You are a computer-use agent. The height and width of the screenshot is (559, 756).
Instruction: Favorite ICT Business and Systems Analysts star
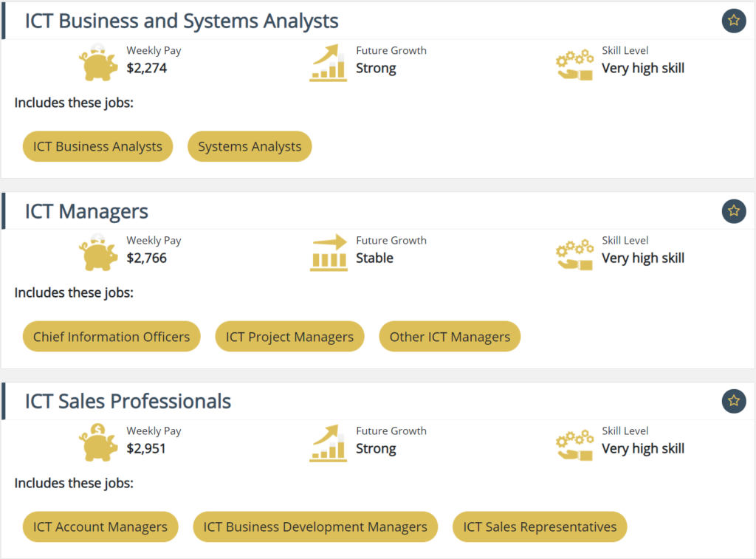tap(733, 21)
